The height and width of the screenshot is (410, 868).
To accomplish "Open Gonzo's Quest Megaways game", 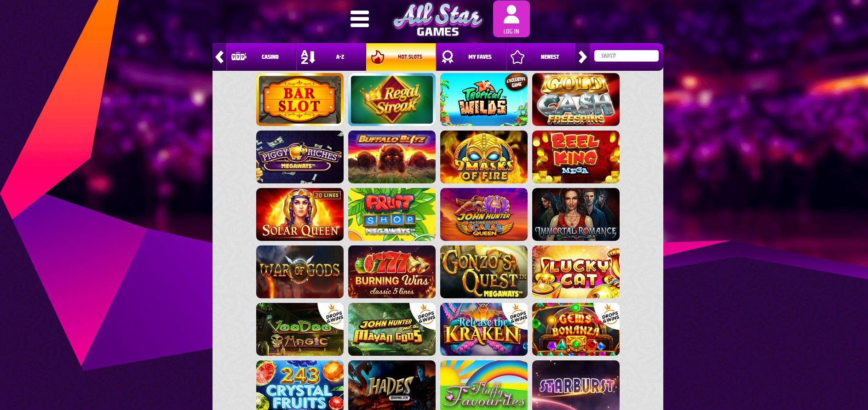I will [484, 272].
